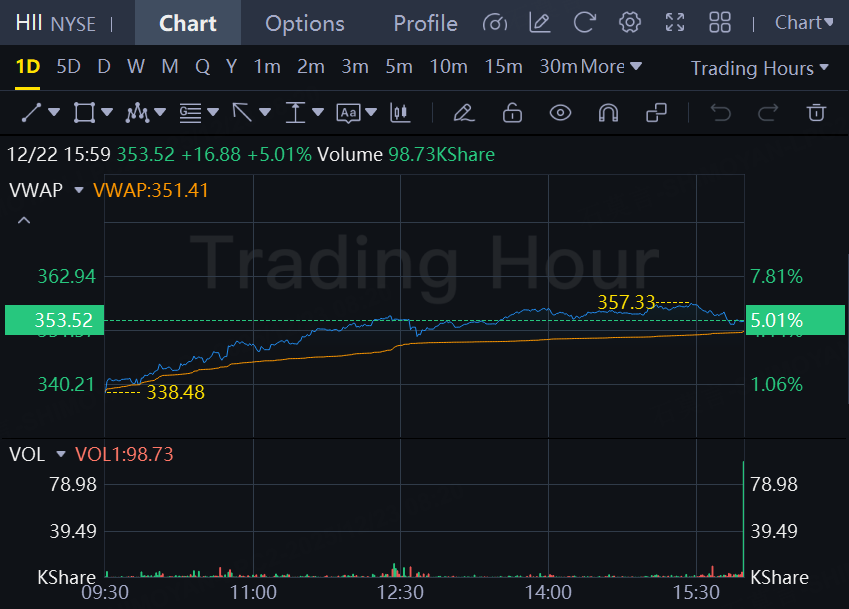Click the edit note icon in header

[x=539, y=23]
